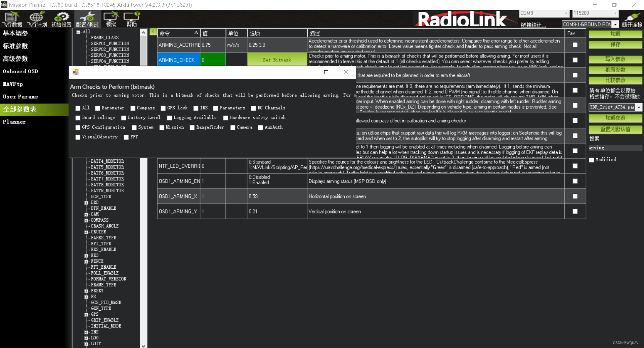
Task: Open the COM9-1-GROUND ROVER vehicle dropdown
Action: click(x=615, y=24)
